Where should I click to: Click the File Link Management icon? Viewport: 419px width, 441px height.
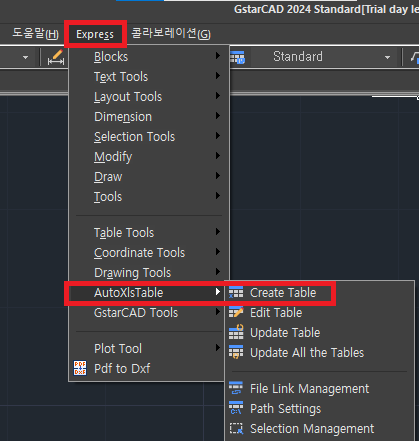[x=236, y=388]
